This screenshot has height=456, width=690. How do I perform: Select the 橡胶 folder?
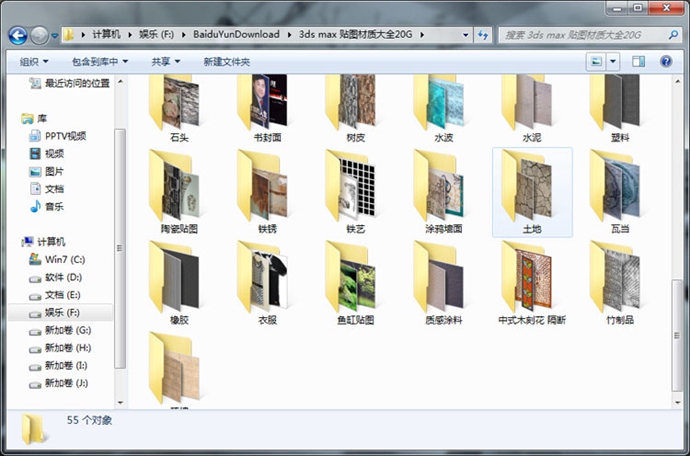click(x=179, y=283)
